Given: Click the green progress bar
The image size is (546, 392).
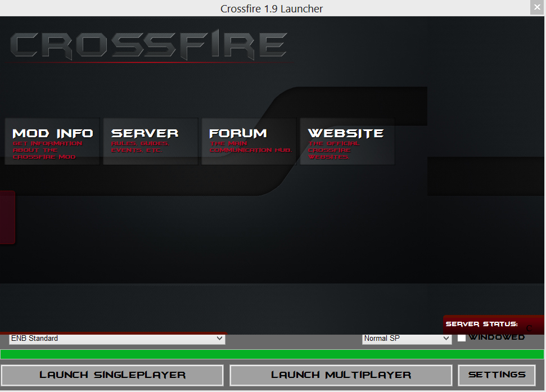Looking at the screenshot, I should coord(272,354).
